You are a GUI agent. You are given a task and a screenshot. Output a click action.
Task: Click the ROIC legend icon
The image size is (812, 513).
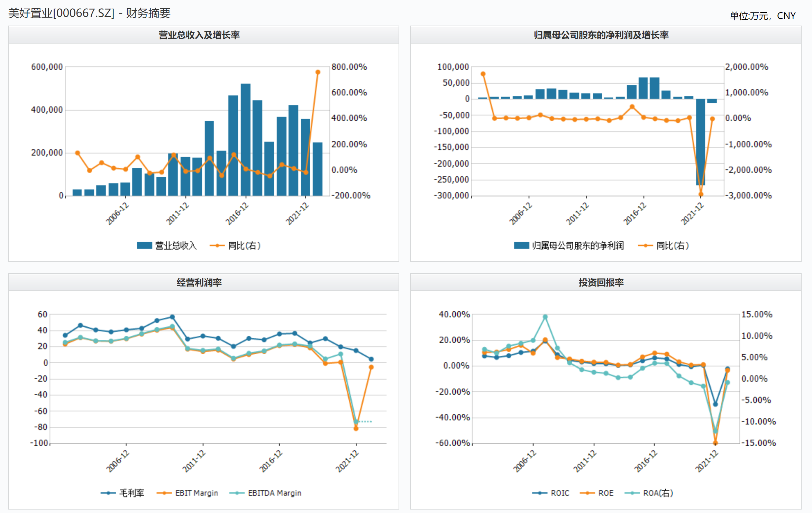coord(539,493)
